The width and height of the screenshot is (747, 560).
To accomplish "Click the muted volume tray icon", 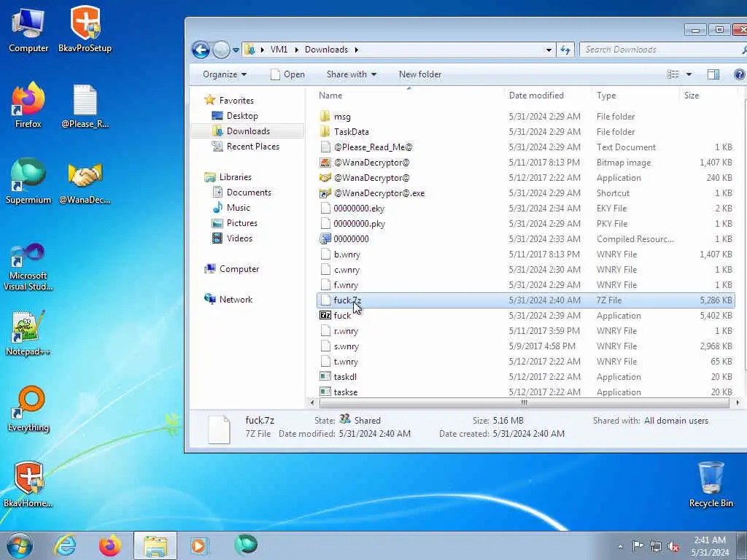I will coord(673,546).
